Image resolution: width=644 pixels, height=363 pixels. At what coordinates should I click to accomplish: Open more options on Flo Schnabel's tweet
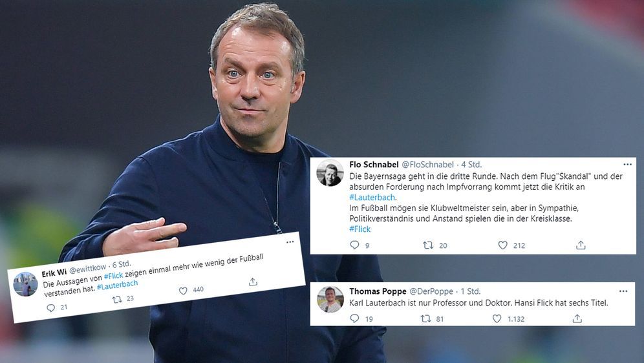coord(628,164)
